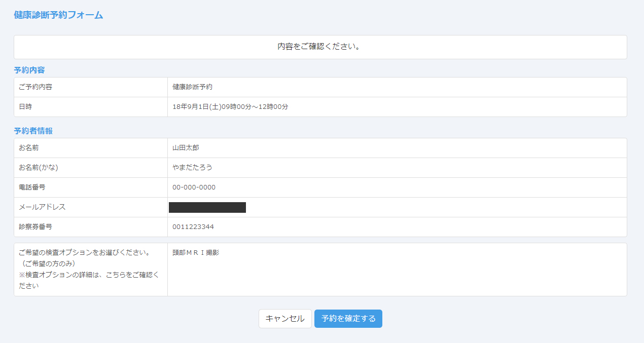Click the ご予約内容 row label
Image resolution: width=644 pixels, height=343 pixels.
click(35, 87)
